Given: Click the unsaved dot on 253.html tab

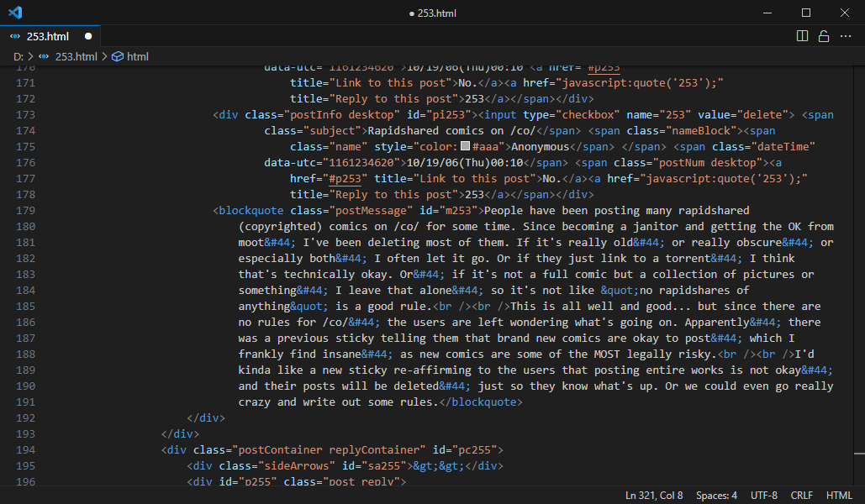Looking at the screenshot, I should 87,37.
